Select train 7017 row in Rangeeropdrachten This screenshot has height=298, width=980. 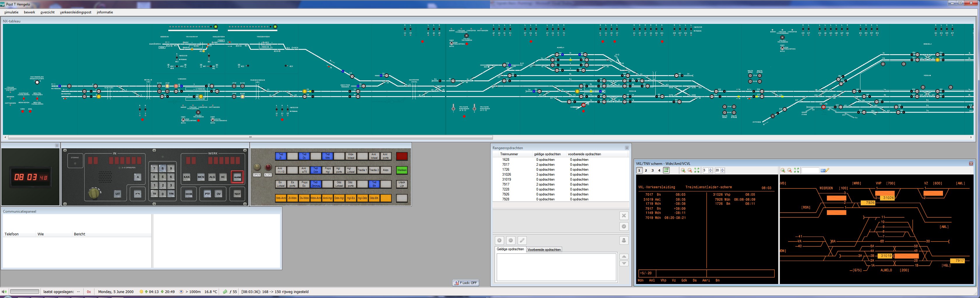[561, 165]
